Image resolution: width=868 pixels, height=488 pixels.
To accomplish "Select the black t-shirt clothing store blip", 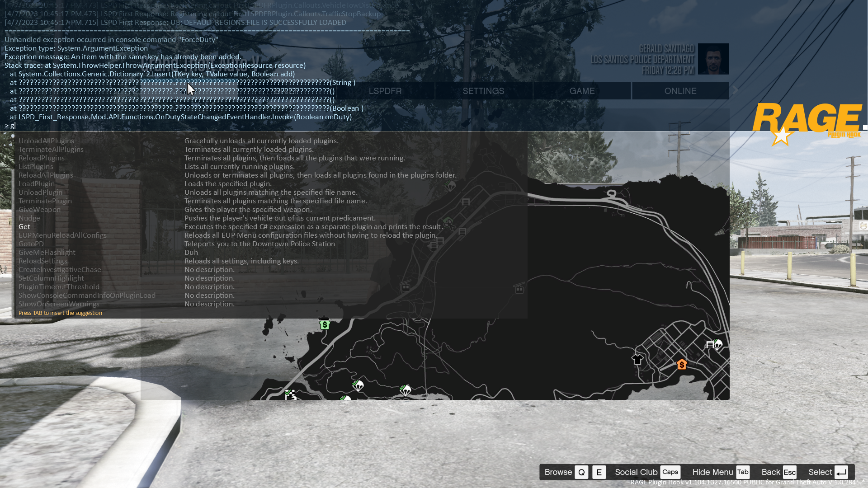I will pyautogui.click(x=637, y=360).
